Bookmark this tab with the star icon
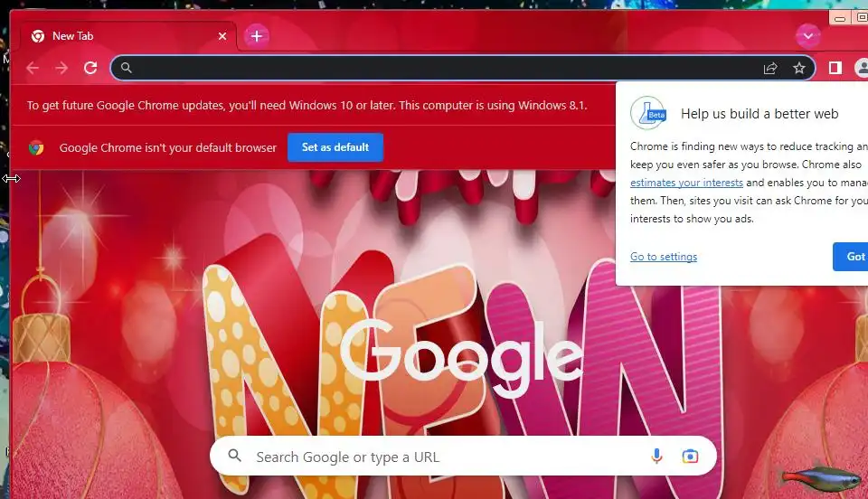Screen dimensions: 868x499 pos(798,68)
